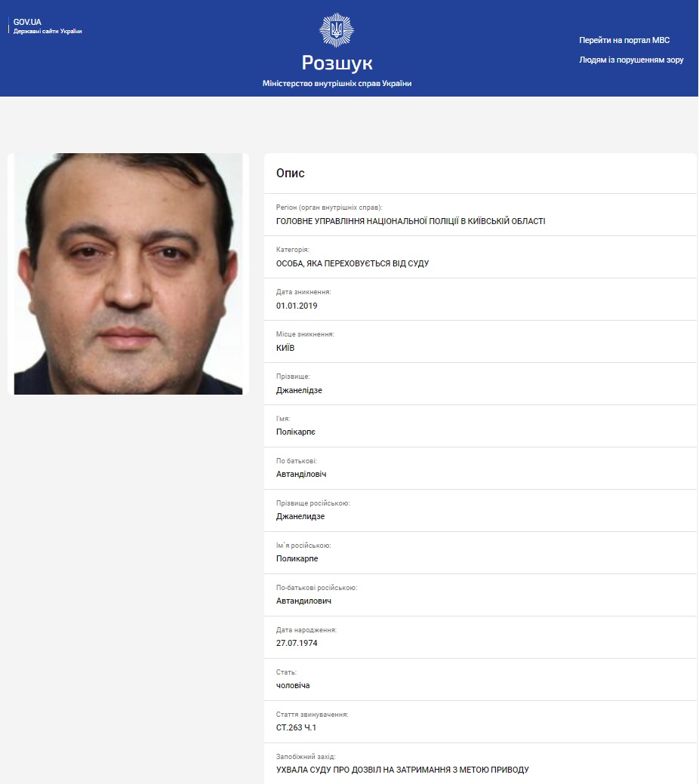Click the disappearance place КИЇВ
Screen dimensions: 699x784
pyautogui.click(x=285, y=348)
